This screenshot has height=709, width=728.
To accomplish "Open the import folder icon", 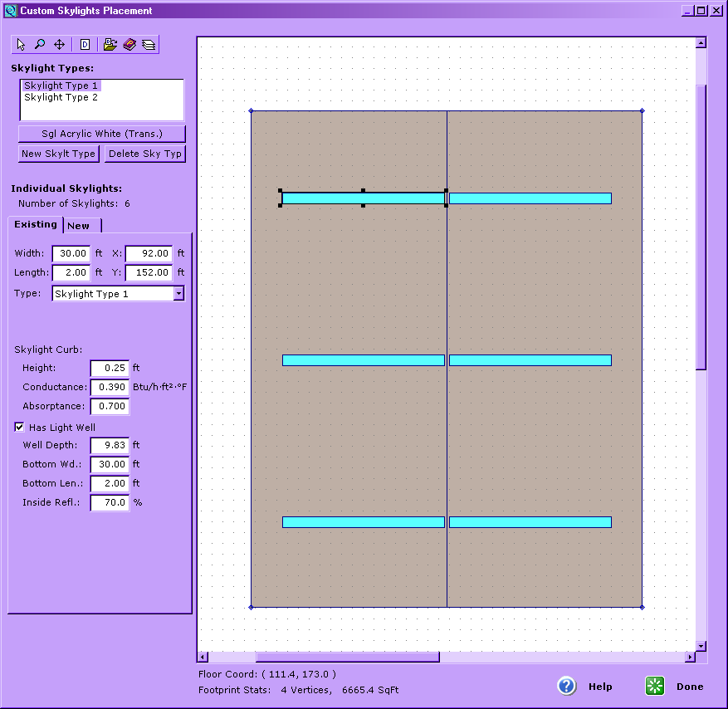I will [110, 45].
